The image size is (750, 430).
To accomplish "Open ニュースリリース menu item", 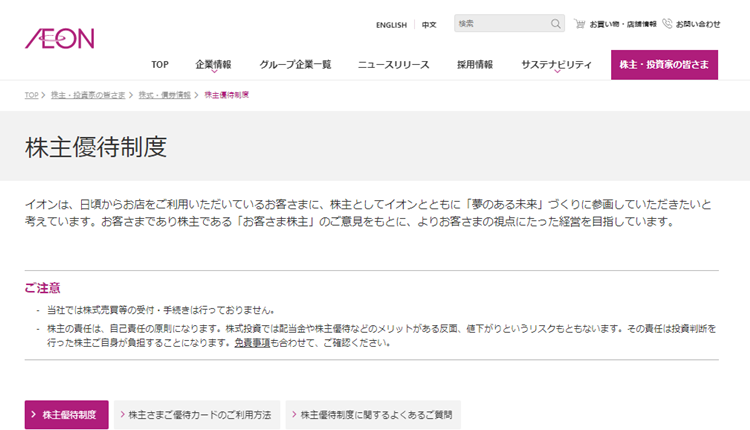I will pyautogui.click(x=394, y=65).
